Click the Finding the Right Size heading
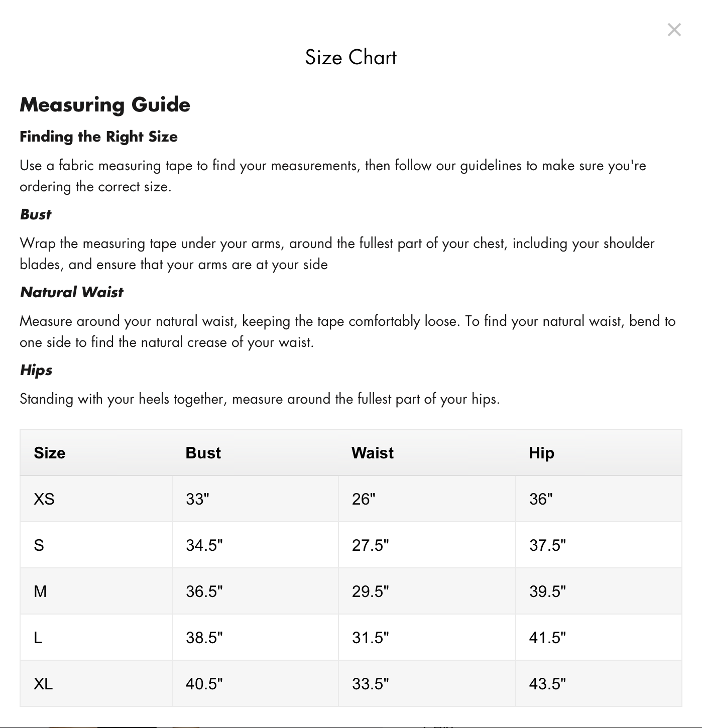Screen dimensions: 702x728 coord(98,137)
